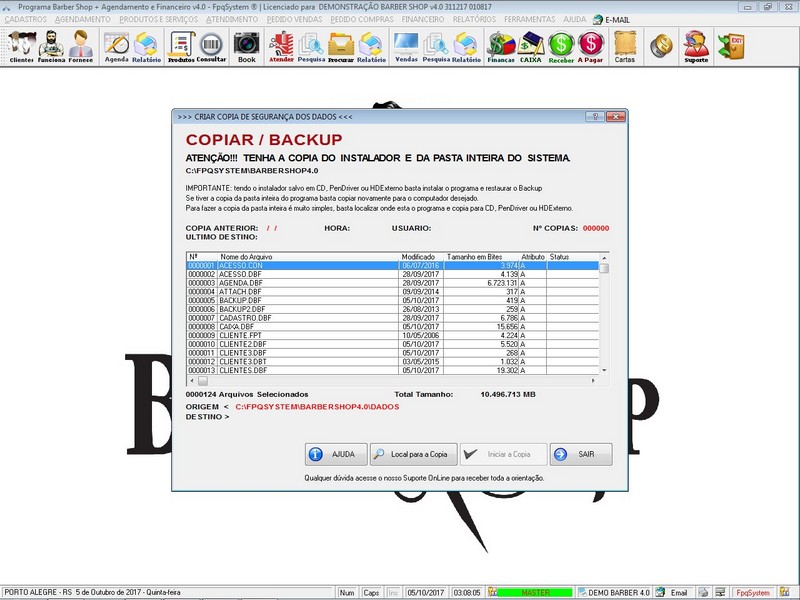Image resolution: width=800 pixels, height=600 pixels.
Task: Click the Modificado column header
Action: pyautogui.click(x=418, y=257)
